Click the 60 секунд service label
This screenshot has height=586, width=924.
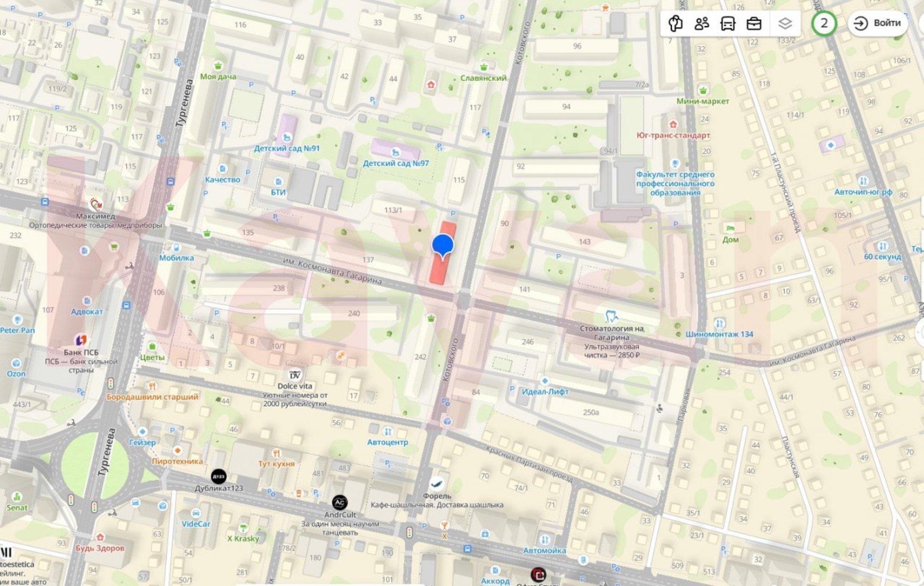point(882,256)
